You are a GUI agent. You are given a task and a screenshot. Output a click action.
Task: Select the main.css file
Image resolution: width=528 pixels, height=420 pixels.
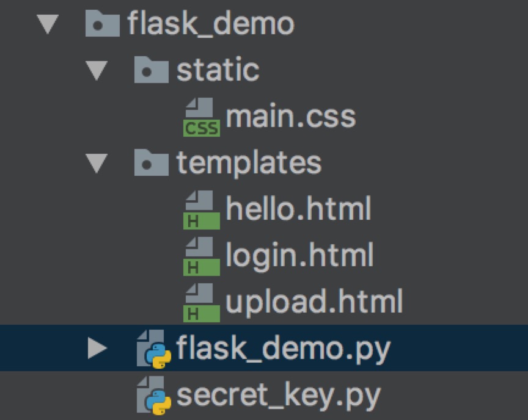290,116
